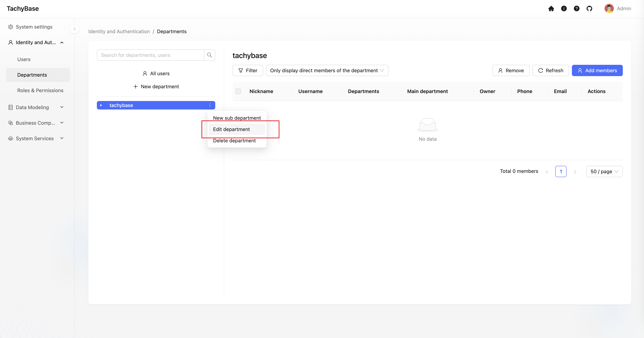Go to pagination page 1

(x=561, y=171)
